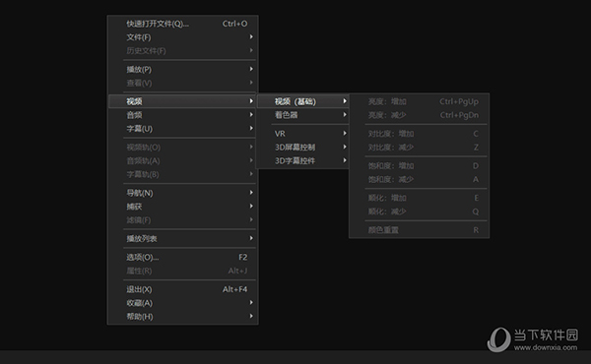Choose 饱和度: 减少 entry
The image size is (591, 364).
point(420,179)
